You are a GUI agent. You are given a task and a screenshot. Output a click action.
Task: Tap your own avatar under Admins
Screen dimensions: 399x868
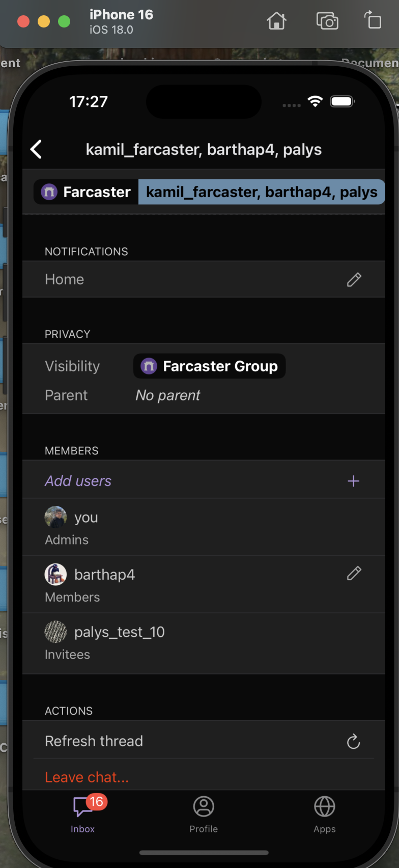(55, 517)
